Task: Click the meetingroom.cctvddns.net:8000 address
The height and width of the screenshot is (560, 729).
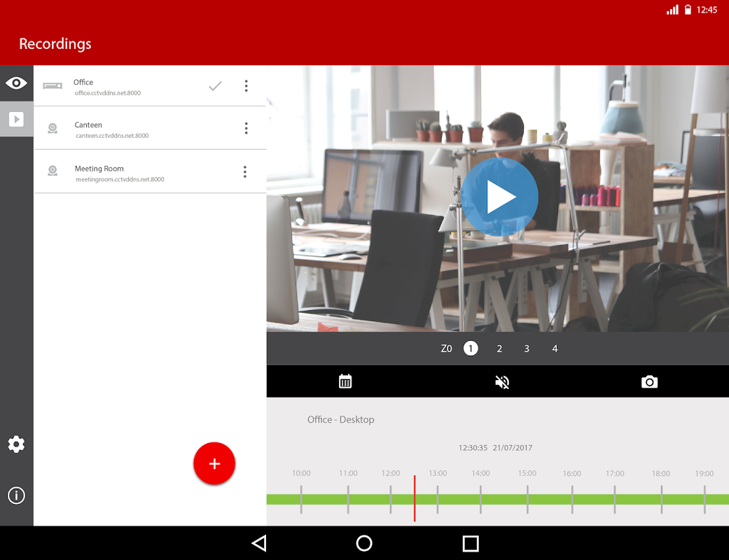Action: pos(120,179)
